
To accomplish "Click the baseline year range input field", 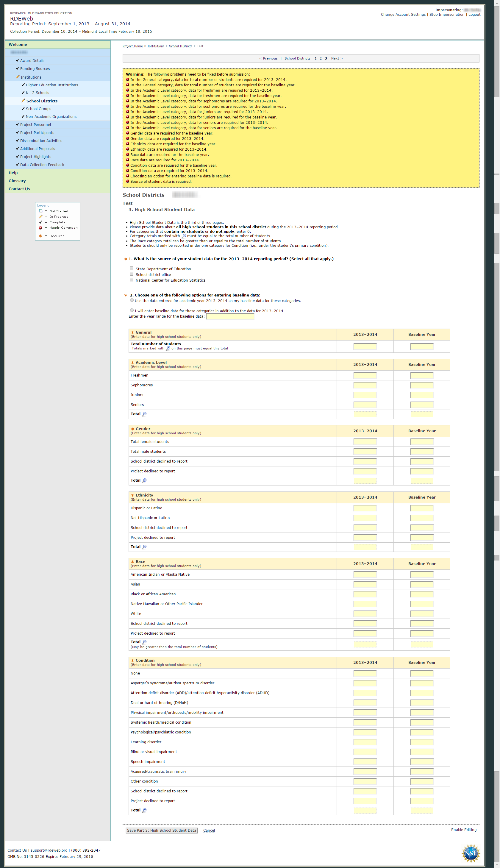I will pos(230,317).
